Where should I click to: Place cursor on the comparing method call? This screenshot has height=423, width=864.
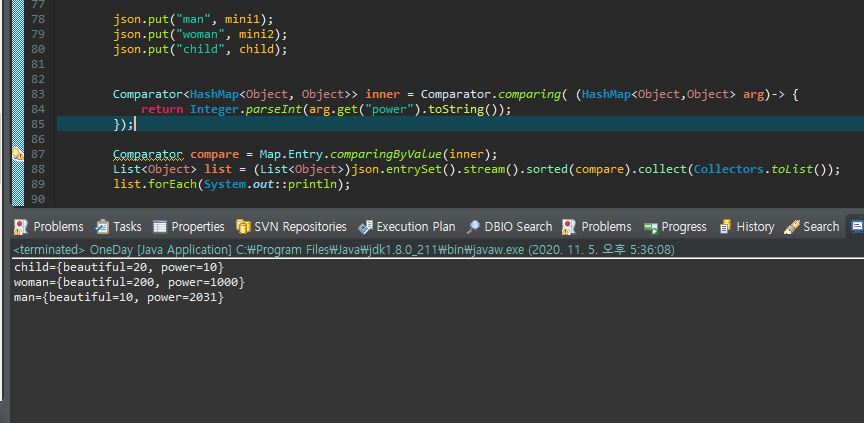(x=529, y=94)
